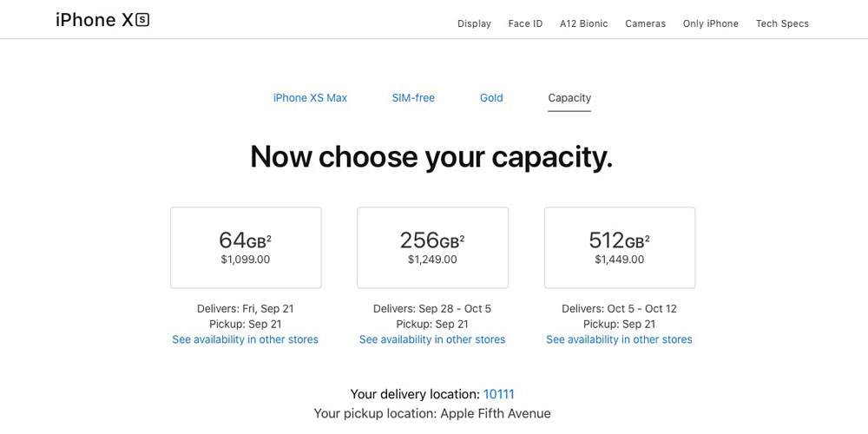Screen dimensions: 868x434
Task: Open the Only iPhone page
Action: pyautogui.click(x=710, y=23)
